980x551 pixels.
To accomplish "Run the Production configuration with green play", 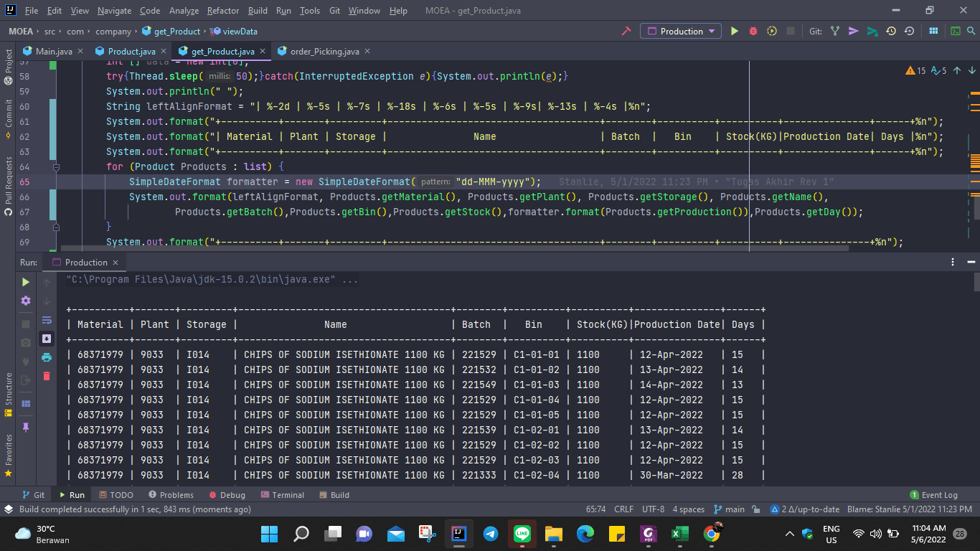I will [734, 31].
